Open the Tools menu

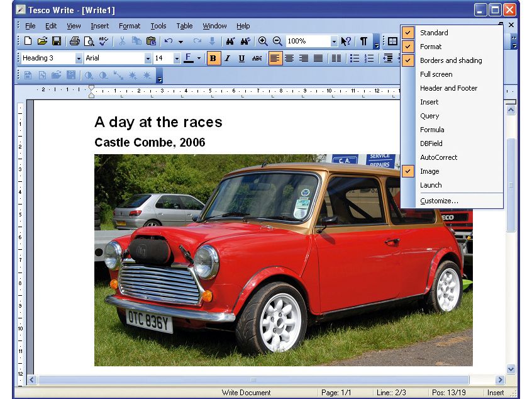click(x=158, y=26)
